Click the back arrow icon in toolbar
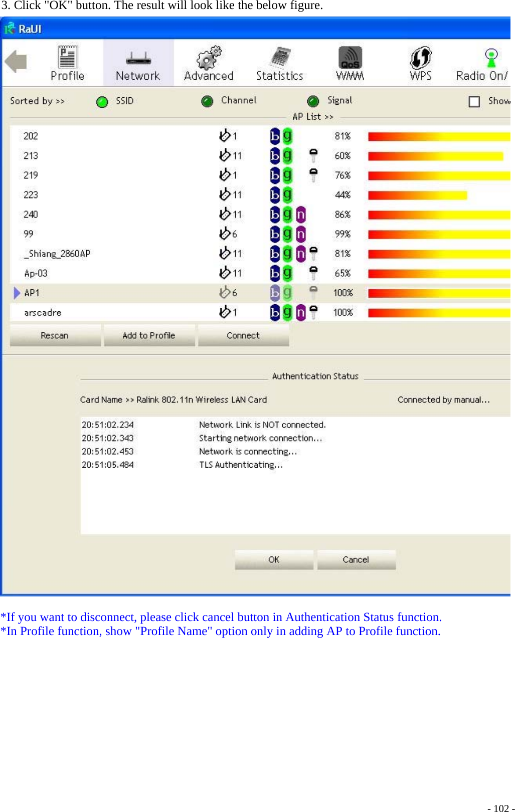Viewport: 515px width, 812px height. click(x=16, y=62)
